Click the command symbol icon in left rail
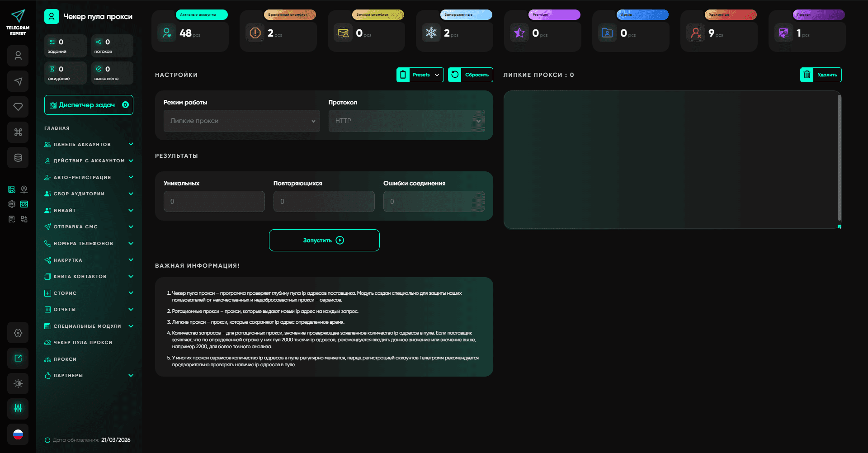This screenshot has width=868, height=453. pos(18,132)
